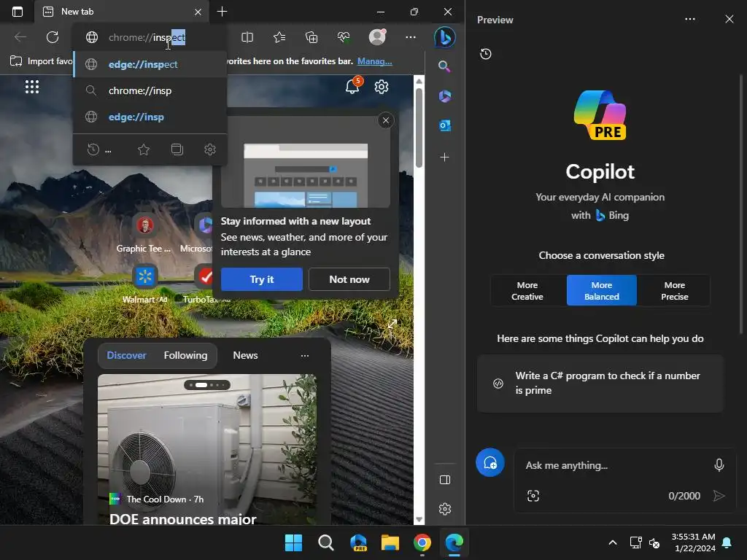Open the Microsoft 365 sidebar icon
This screenshot has width=747, height=560.
click(x=444, y=96)
